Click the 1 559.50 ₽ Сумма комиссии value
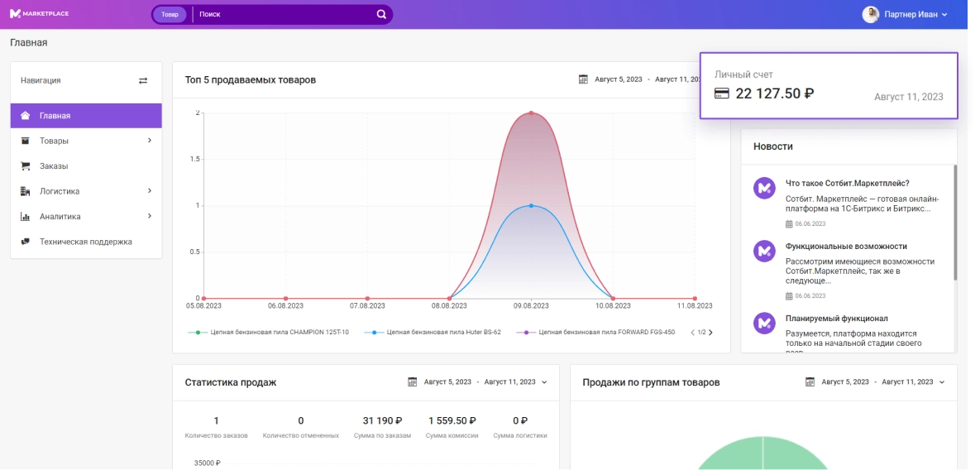980x470 pixels. click(452, 421)
